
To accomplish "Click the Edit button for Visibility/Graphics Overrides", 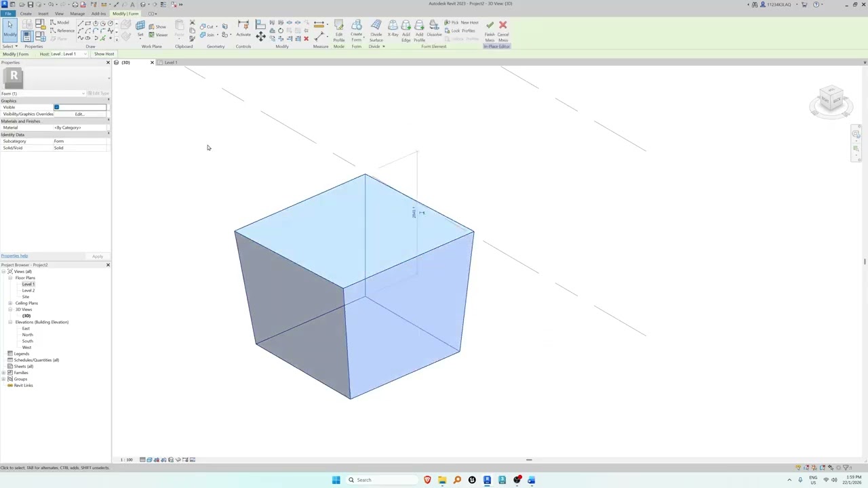I will coord(80,114).
